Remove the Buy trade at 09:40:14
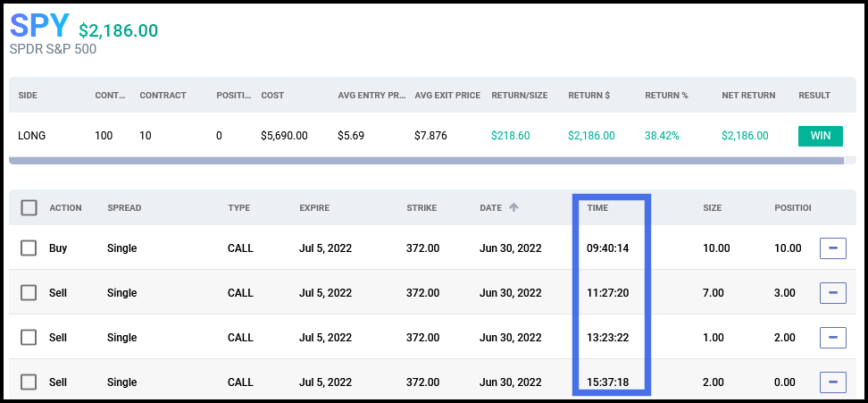 [x=832, y=248]
